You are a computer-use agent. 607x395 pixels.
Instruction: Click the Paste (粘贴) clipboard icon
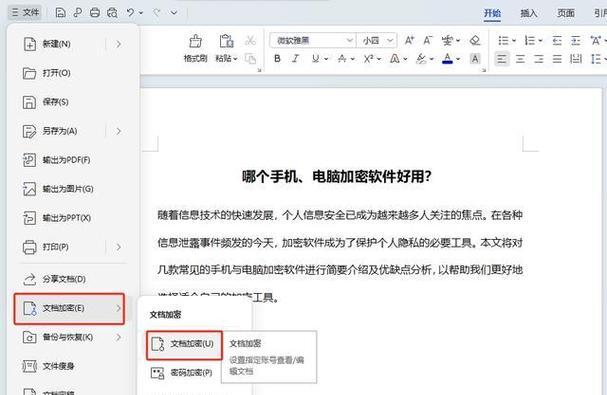click(226, 41)
